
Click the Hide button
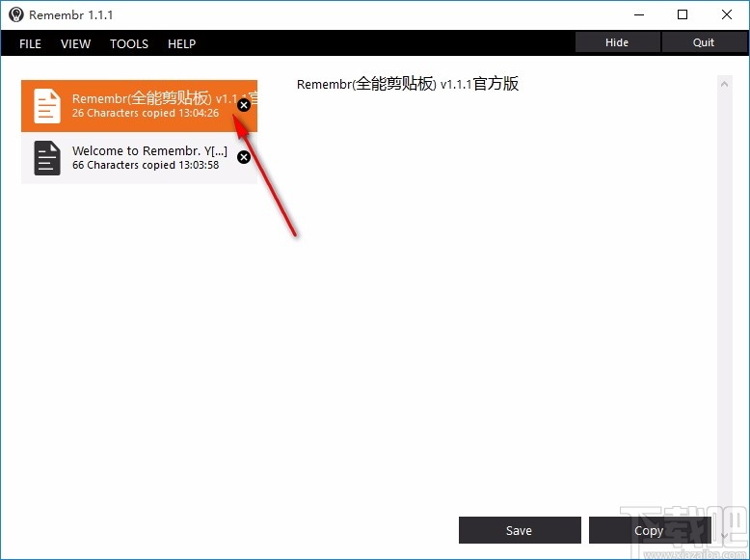[x=617, y=42]
